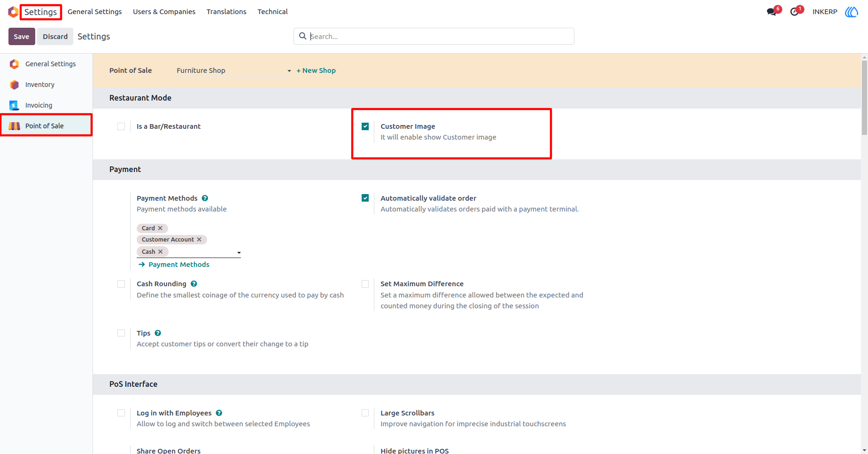Click the vertical scrollbar thumb

[x=864, y=98]
